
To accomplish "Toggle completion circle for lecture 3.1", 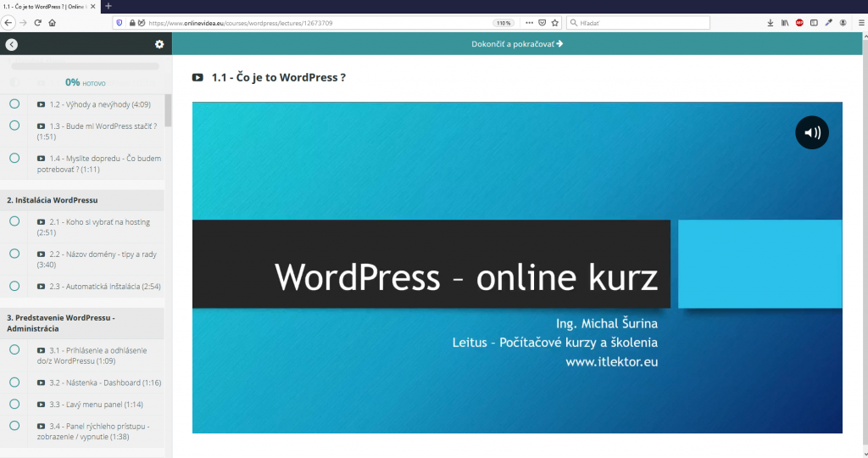I will [x=14, y=349].
